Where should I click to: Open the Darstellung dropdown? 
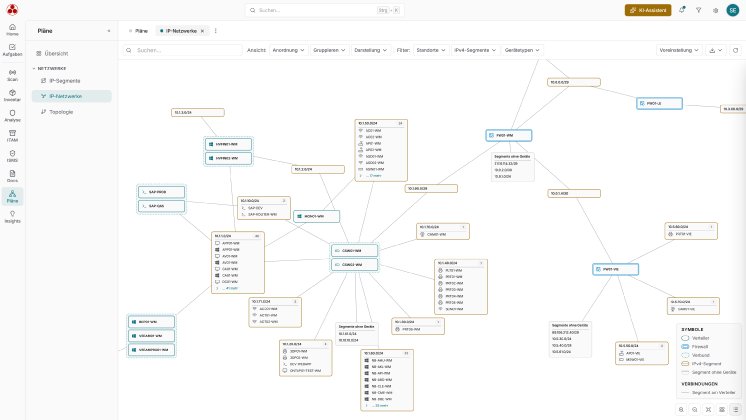(x=370, y=50)
